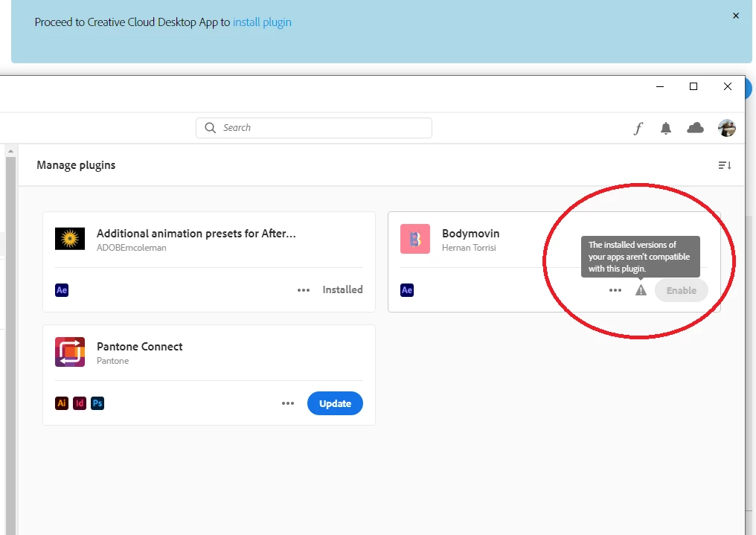This screenshot has width=756, height=535.
Task: Open the notifications bell
Action: click(x=666, y=128)
